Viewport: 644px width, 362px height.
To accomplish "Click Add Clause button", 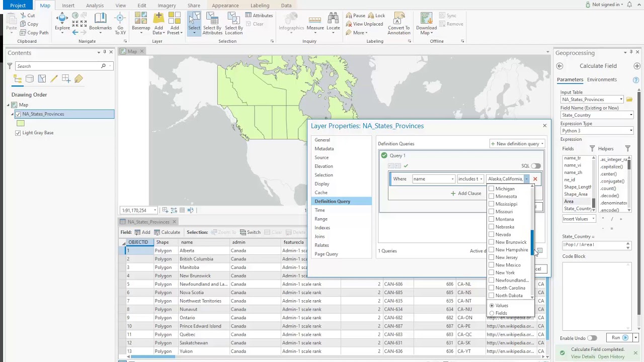I will pos(466,194).
